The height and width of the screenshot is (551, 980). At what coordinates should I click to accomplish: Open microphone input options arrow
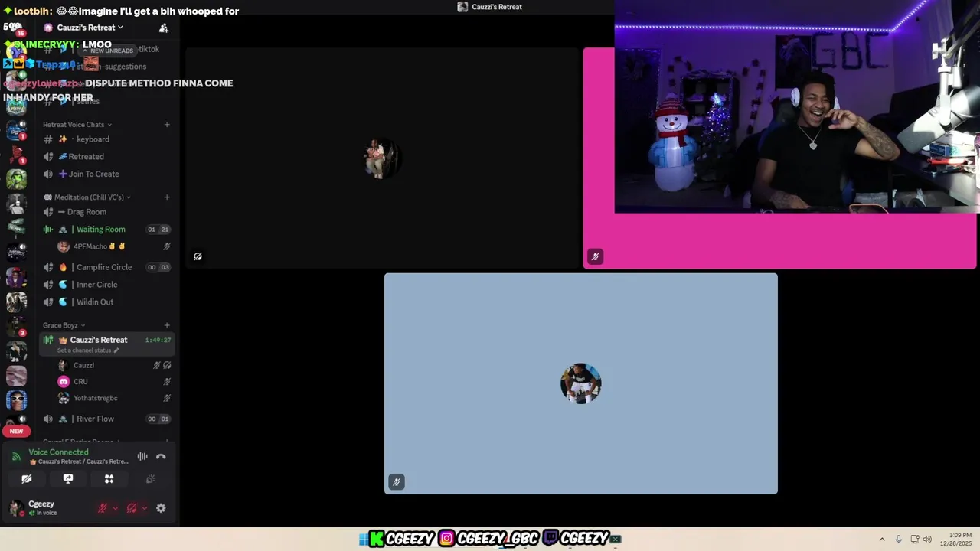point(116,508)
